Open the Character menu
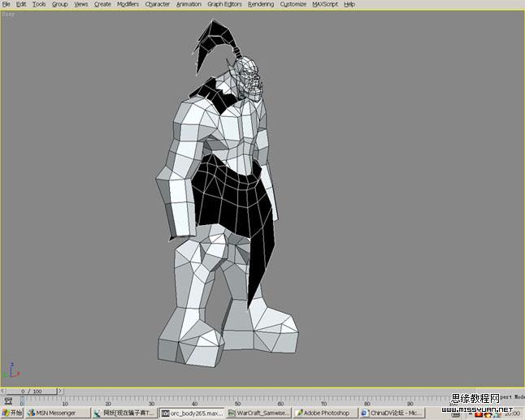The height and width of the screenshot is (420, 525). [158, 4]
